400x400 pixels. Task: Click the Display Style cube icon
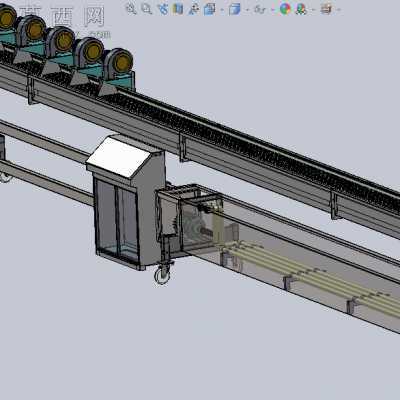pyautogui.click(x=235, y=9)
